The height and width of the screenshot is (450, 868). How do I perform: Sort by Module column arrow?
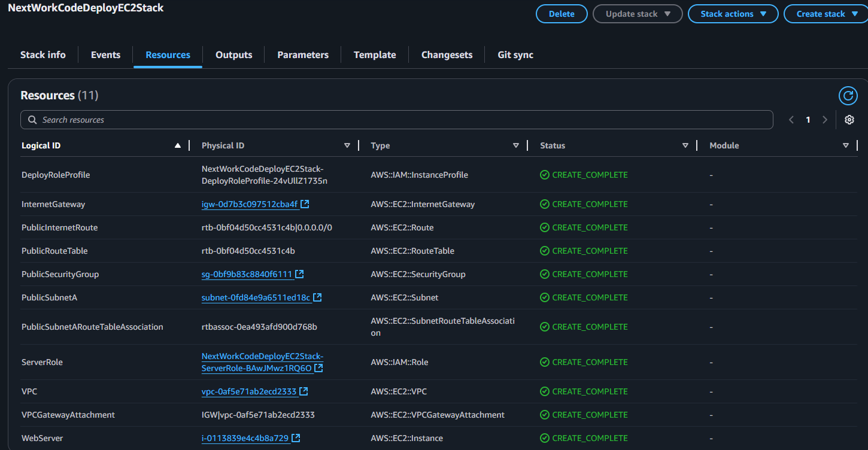(x=846, y=145)
